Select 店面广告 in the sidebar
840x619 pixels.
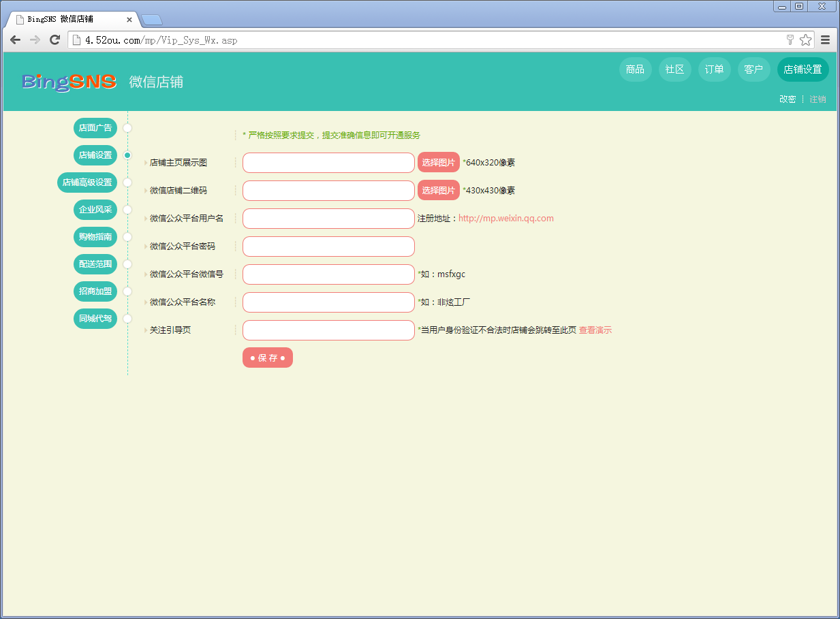pos(95,128)
